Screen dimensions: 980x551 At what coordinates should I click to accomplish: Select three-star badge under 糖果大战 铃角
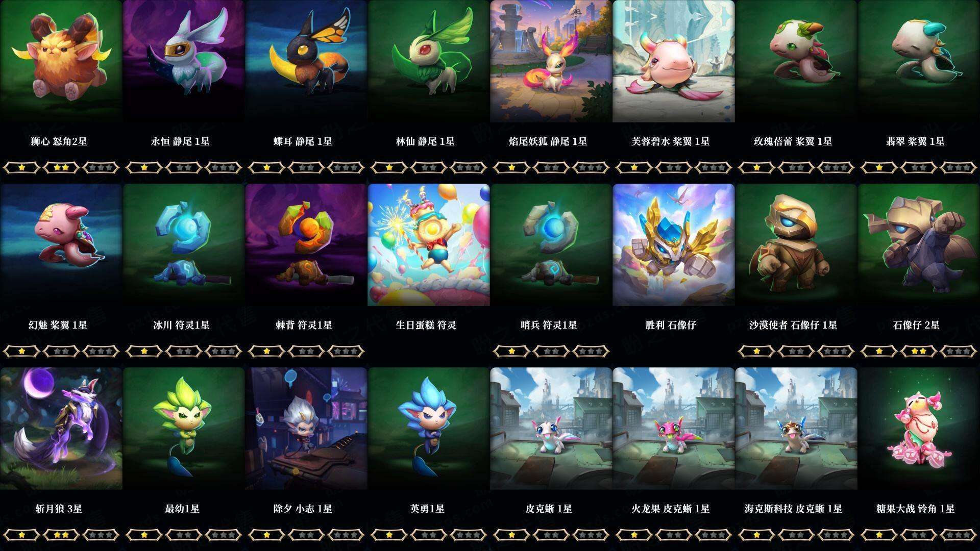click(x=958, y=535)
